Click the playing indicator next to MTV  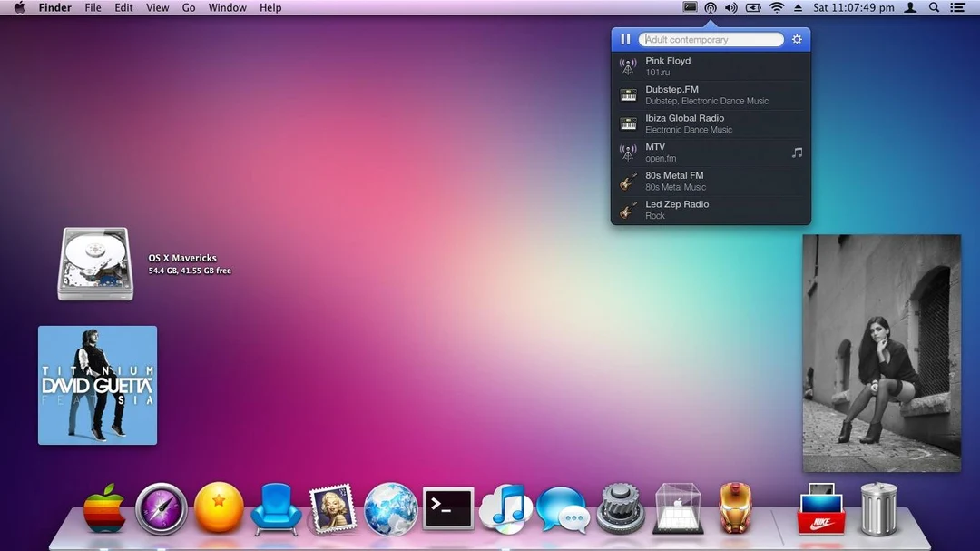(796, 152)
